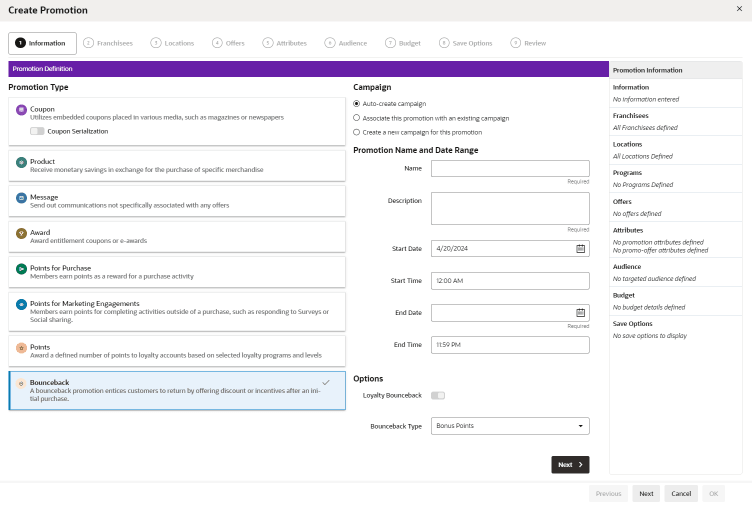Choose the Product promotion type icon
752x505 pixels.
tap(21, 162)
